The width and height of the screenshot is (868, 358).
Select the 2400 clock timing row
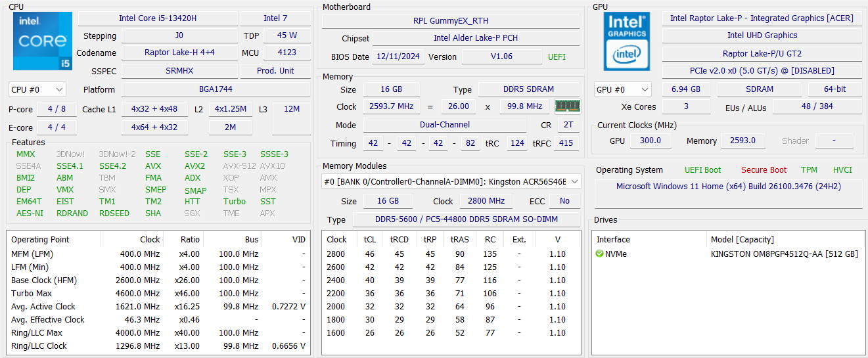tap(451, 280)
